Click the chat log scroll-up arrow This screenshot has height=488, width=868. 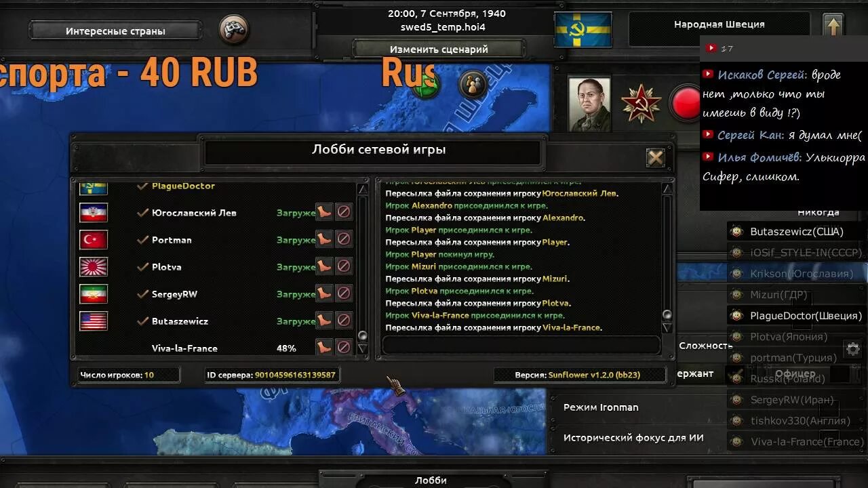(x=667, y=188)
